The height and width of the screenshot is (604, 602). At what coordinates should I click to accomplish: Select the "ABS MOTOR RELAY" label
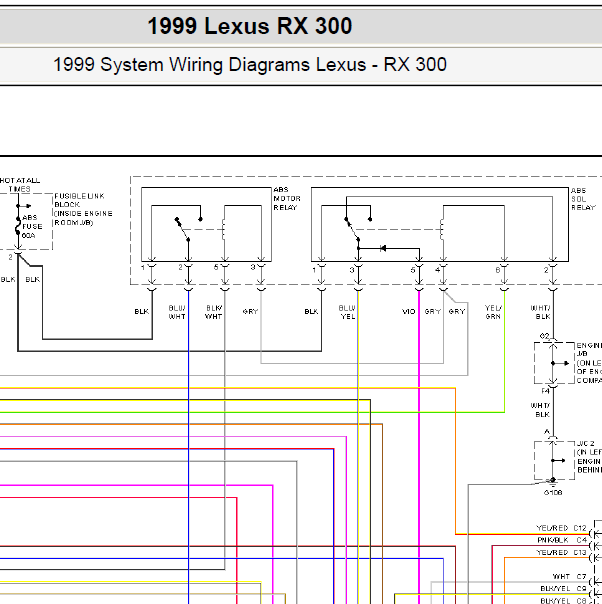(x=287, y=198)
